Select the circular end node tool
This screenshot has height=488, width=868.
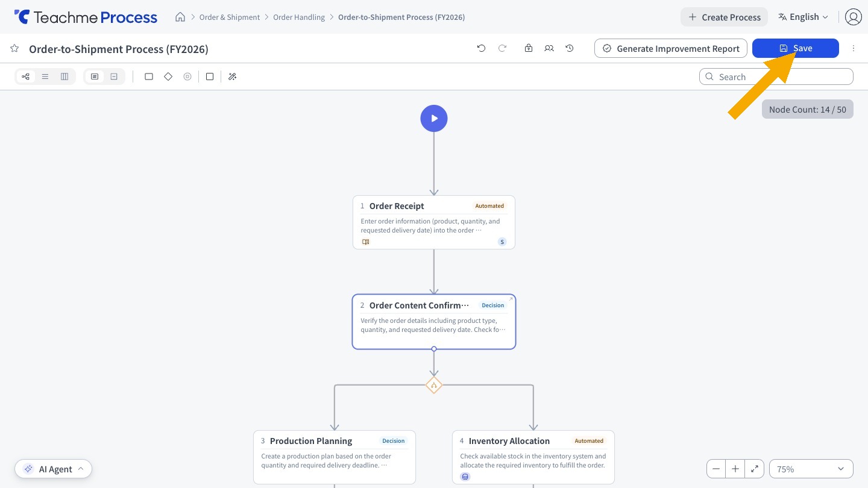[187, 77]
